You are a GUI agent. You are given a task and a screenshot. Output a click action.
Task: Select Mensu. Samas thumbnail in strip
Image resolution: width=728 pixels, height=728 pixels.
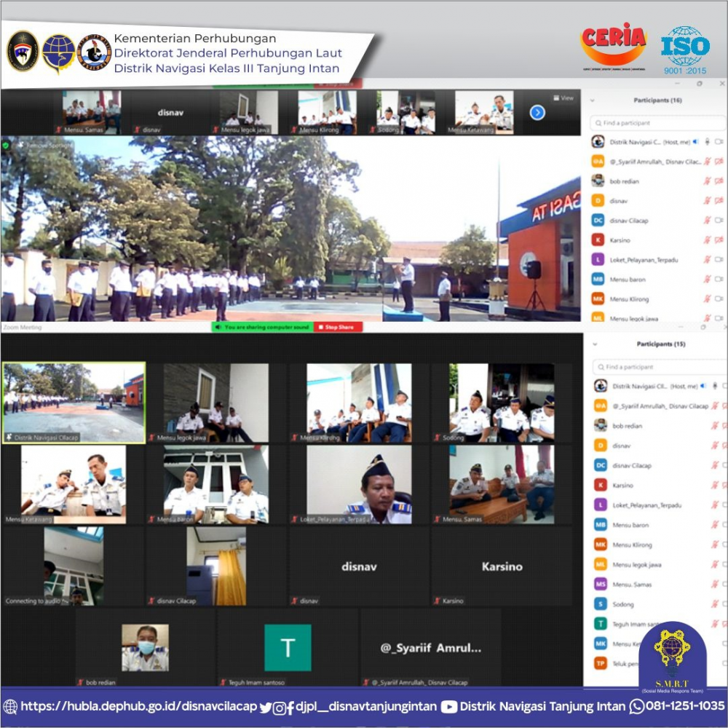coord(92,112)
